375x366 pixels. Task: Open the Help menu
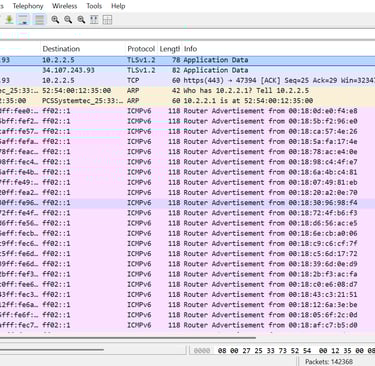tap(118, 6)
